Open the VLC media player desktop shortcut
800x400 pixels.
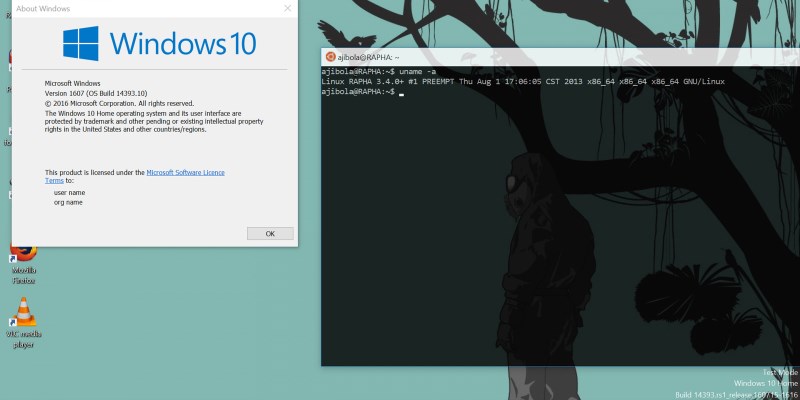point(23,322)
